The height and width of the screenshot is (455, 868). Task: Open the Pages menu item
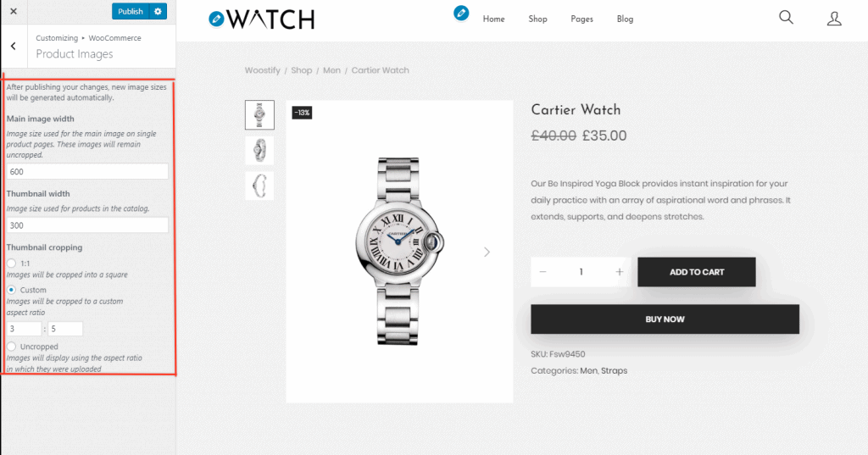(x=581, y=19)
